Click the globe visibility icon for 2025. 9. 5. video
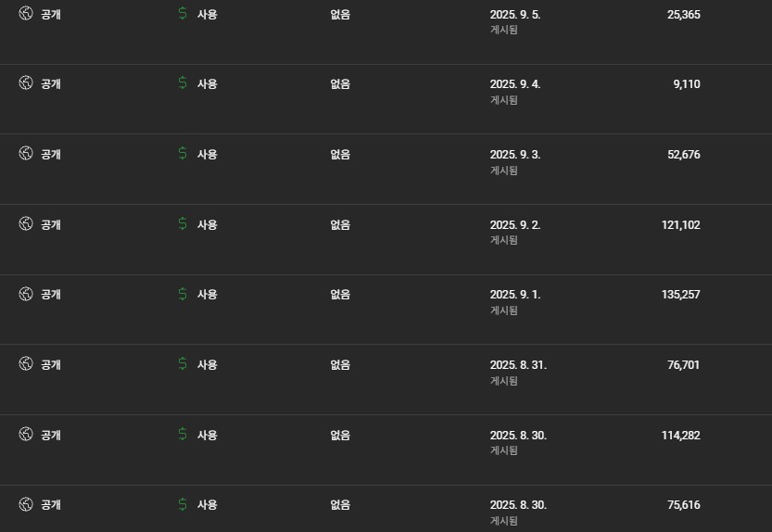 [26, 14]
